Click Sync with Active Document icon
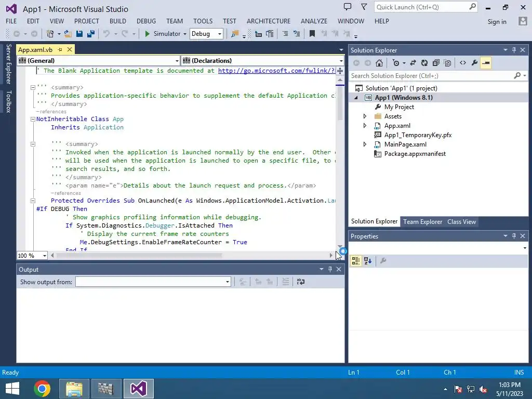 [x=413, y=63]
